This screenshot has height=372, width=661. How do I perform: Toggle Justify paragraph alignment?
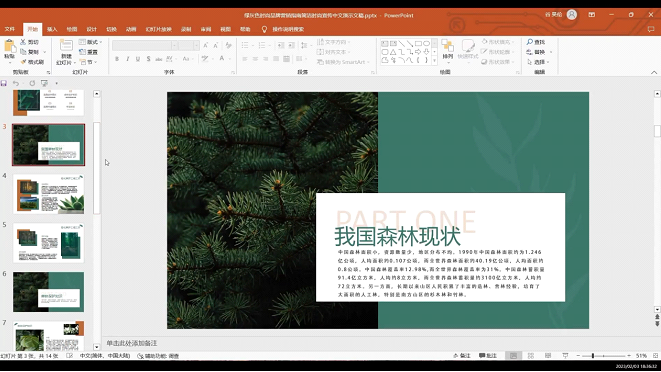[x=276, y=59]
